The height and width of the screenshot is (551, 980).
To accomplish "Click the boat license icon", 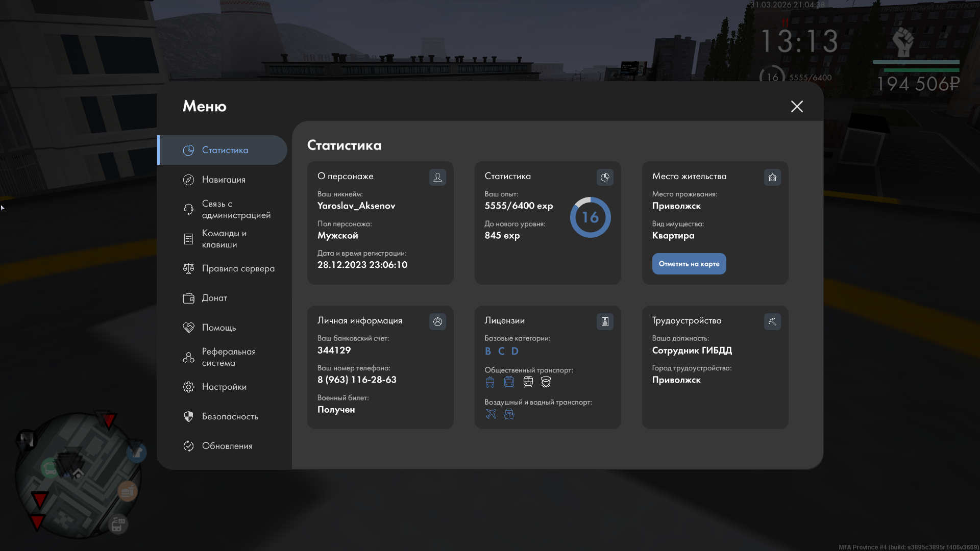I will point(509,414).
